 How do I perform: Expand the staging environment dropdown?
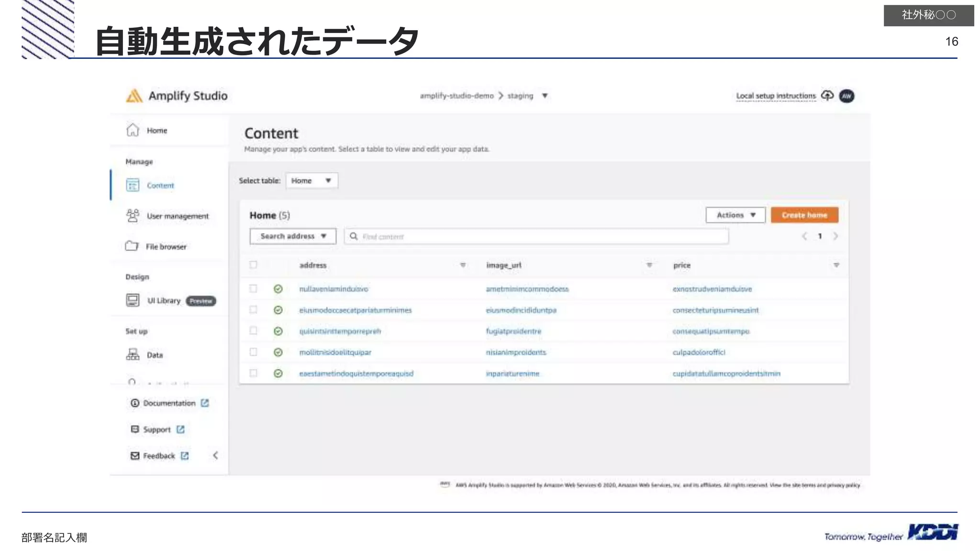pyautogui.click(x=545, y=96)
